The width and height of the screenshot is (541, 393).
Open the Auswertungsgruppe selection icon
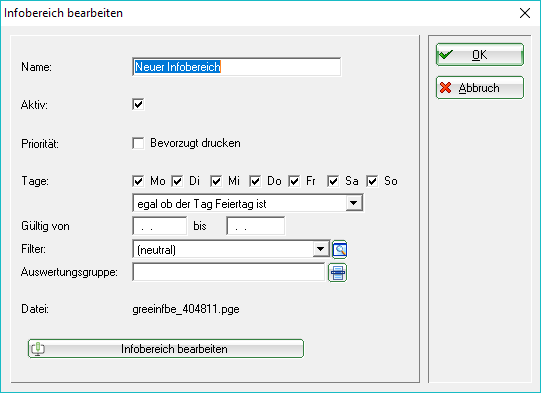coord(337,273)
